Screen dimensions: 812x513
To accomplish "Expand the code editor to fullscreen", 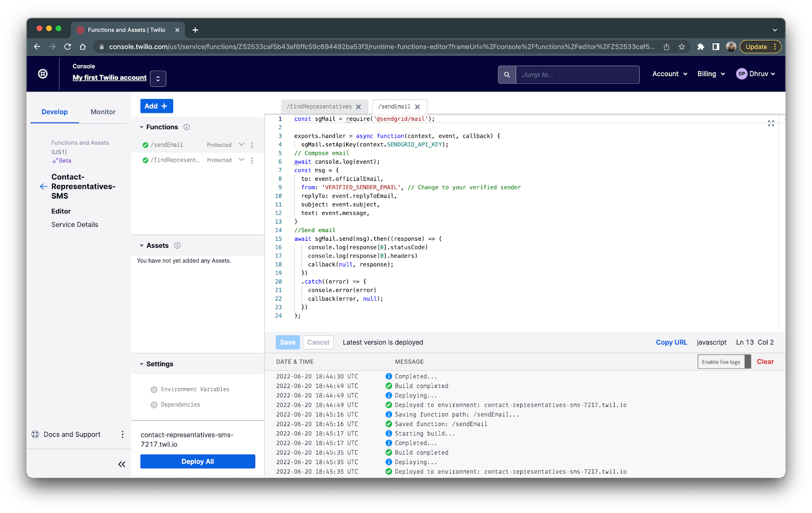I will (771, 123).
